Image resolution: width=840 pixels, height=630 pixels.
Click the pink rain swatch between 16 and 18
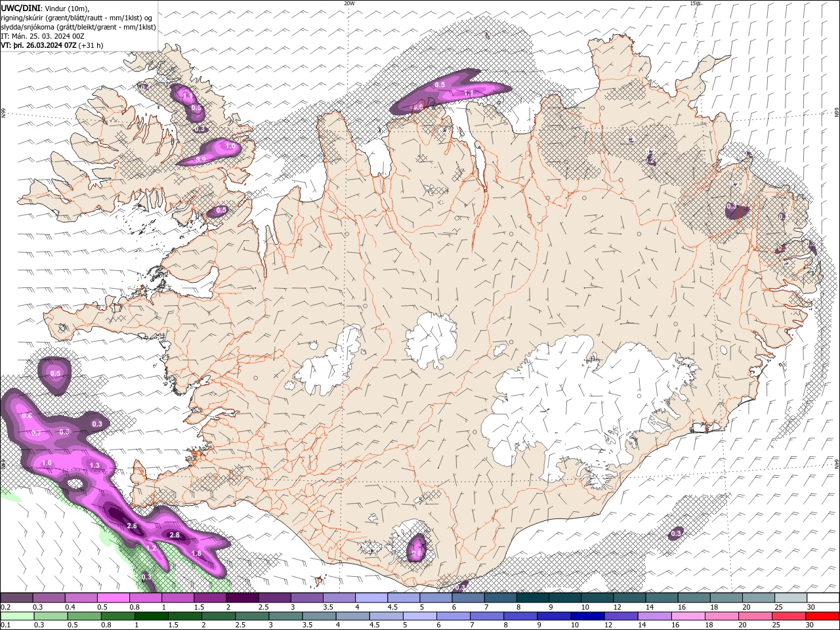[x=688, y=616]
